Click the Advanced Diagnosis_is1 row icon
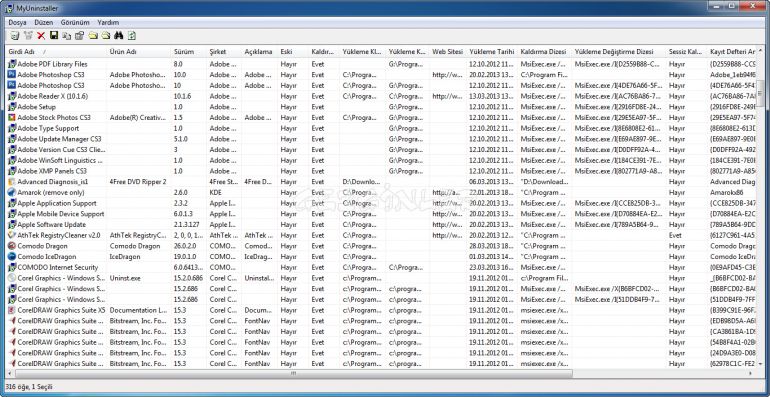Image resolution: width=770 pixels, height=397 pixels. (x=12, y=182)
